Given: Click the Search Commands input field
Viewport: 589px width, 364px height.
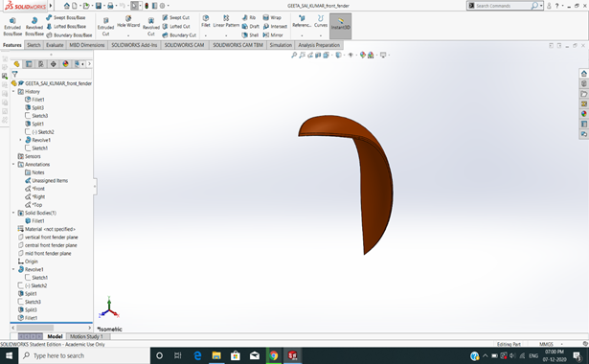Looking at the screenshot, I should pos(503,6).
